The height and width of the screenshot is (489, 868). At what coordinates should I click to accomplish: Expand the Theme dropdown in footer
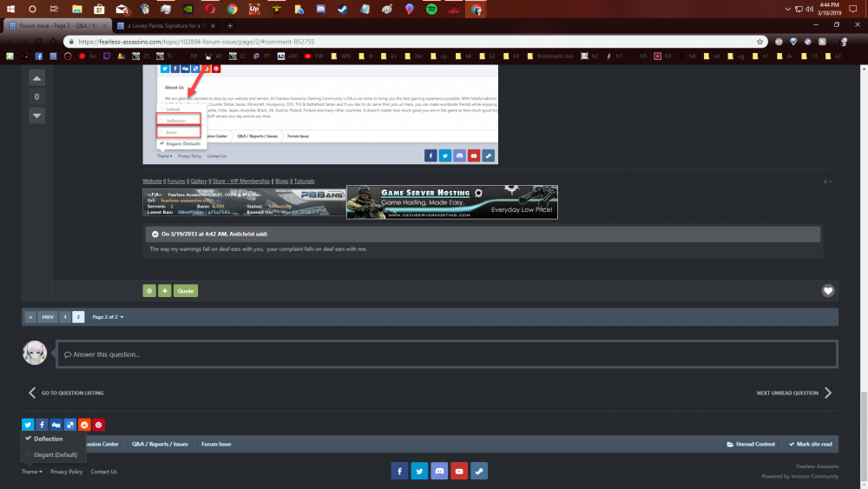click(31, 472)
